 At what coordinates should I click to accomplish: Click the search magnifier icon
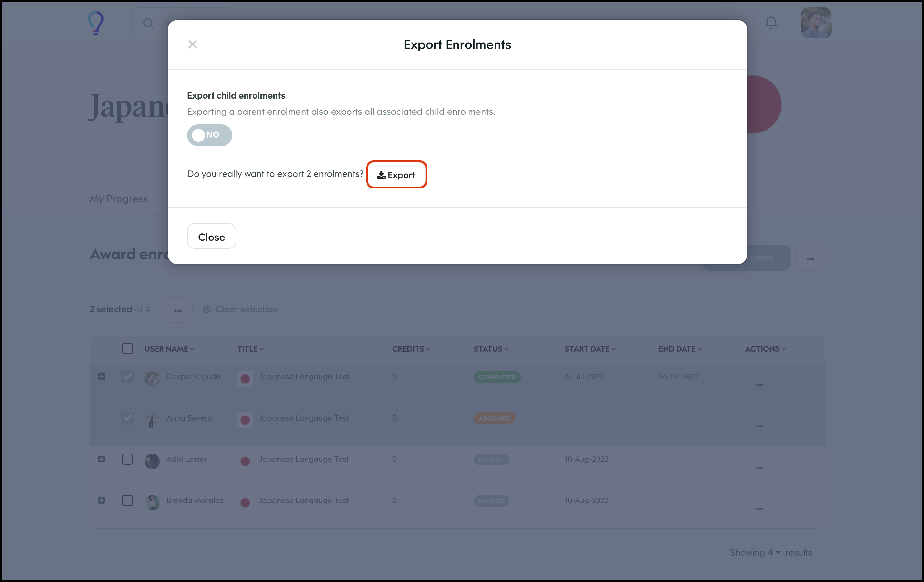coord(148,24)
